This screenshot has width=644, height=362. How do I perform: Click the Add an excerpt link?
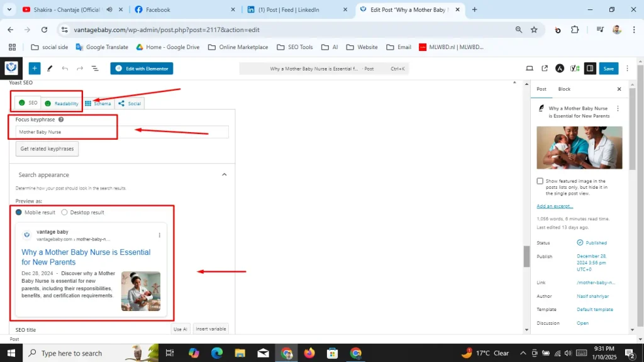coord(555,206)
